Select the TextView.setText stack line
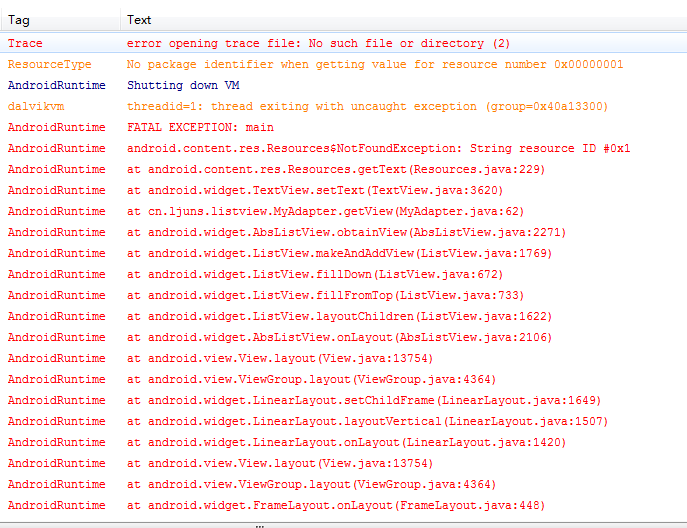 pyautogui.click(x=344, y=191)
